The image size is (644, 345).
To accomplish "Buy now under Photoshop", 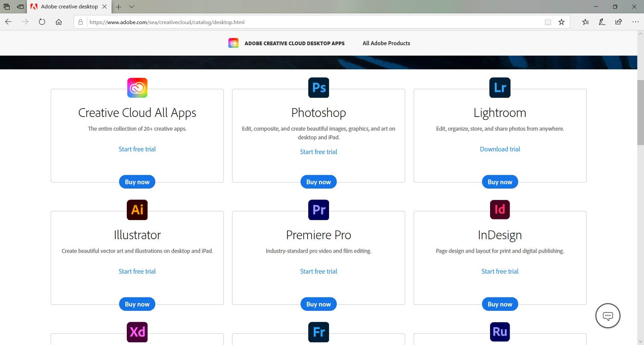I will [318, 182].
